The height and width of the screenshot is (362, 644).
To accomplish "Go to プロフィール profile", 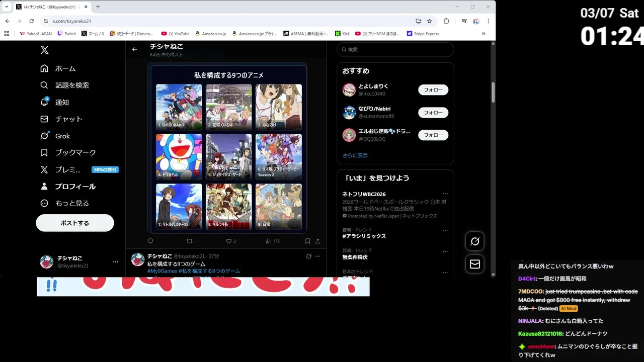I will (x=68, y=187).
